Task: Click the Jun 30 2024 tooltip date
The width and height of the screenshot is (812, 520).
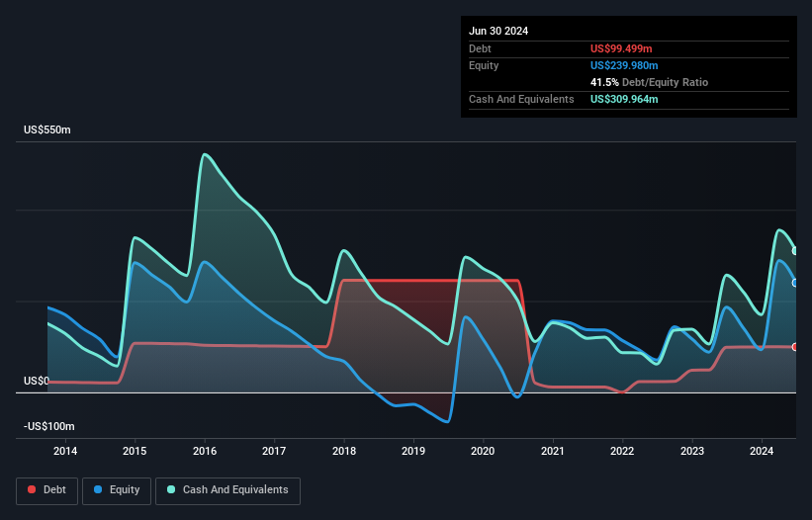Action: (x=498, y=31)
